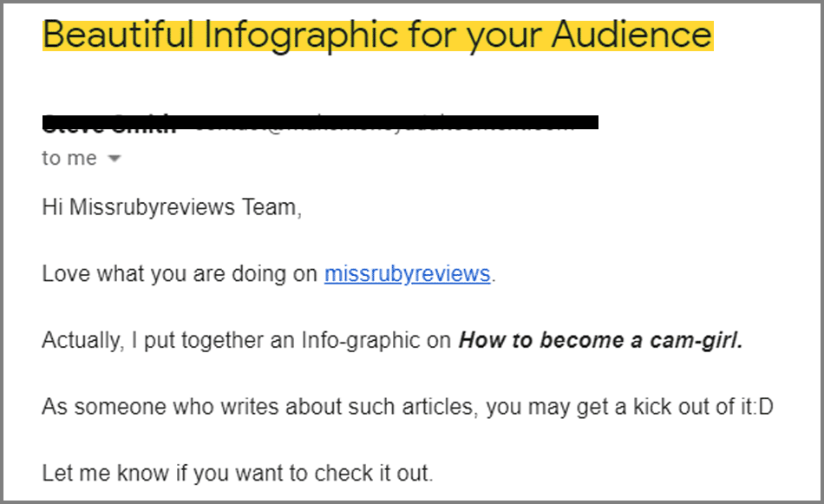Viewport: 824px width, 504px height.
Task: Click the greeting "Hi Missrubyreviews Team,"
Action: [172, 207]
